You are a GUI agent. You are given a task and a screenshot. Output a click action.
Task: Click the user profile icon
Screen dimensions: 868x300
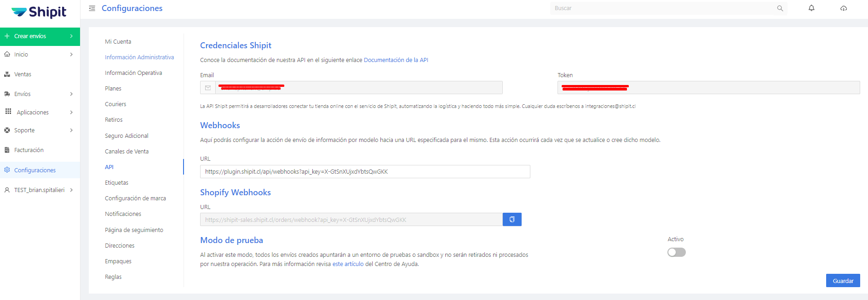(x=7, y=190)
